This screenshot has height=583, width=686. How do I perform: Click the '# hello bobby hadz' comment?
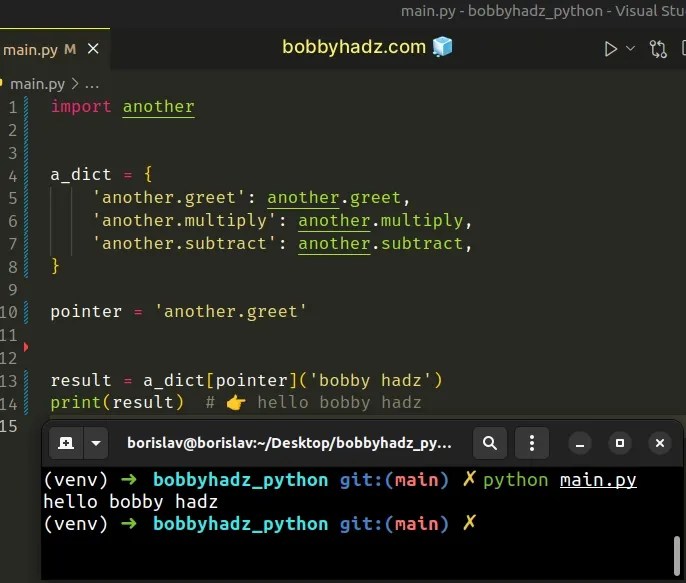[x=313, y=402]
